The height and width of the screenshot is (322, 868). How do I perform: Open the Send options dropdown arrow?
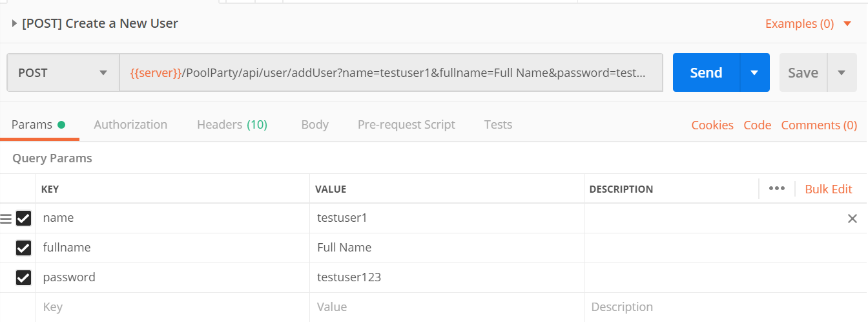click(754, 73)
